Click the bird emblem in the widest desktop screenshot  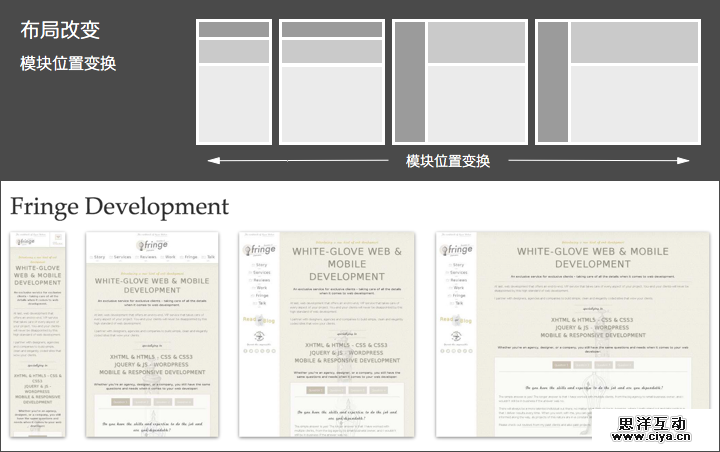pyautogui.click(x=456, y=336)
